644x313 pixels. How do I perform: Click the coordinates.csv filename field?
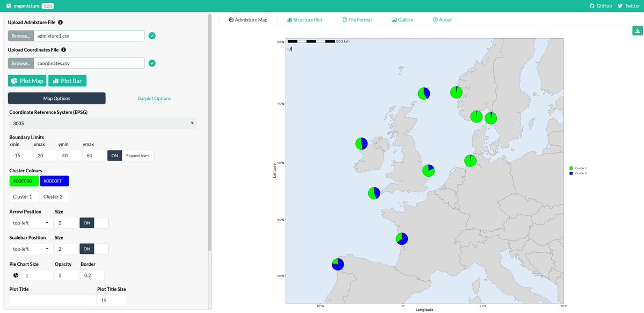click(89, 63)
